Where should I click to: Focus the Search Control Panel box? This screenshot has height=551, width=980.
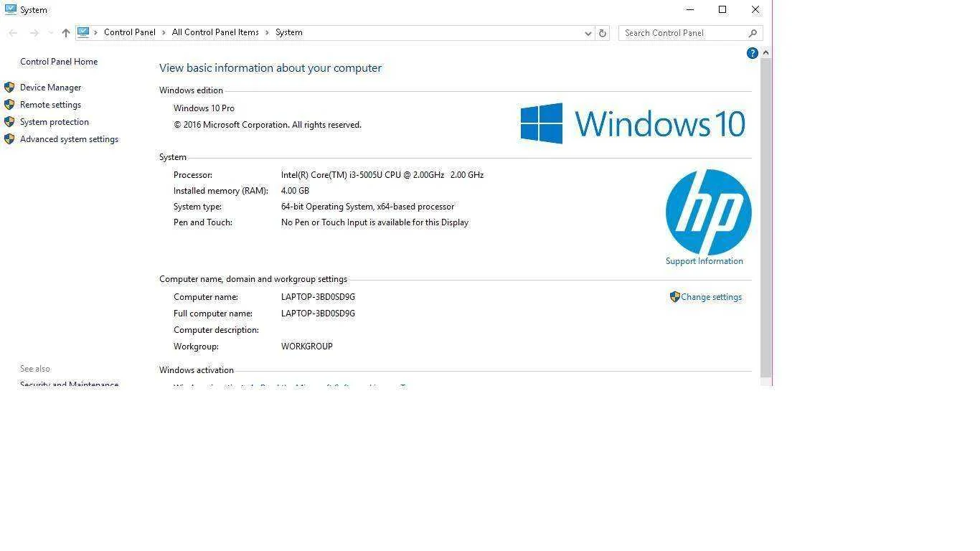click(690, 33)
